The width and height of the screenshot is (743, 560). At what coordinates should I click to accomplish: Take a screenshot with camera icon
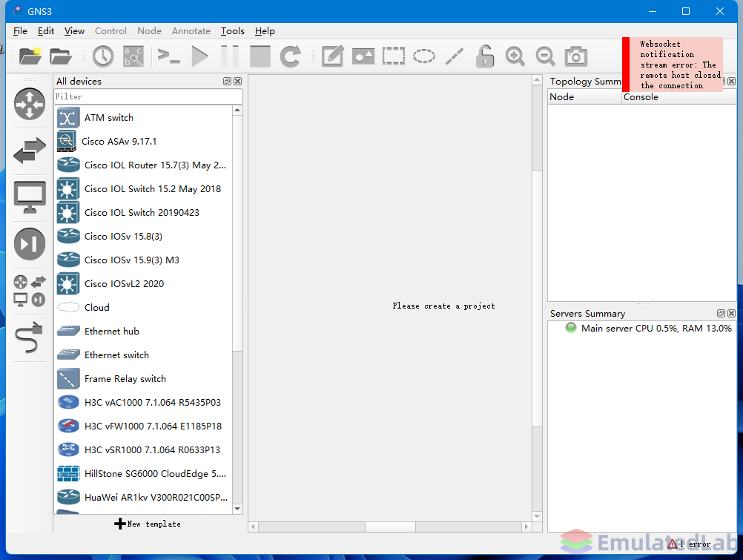(575, 56)
